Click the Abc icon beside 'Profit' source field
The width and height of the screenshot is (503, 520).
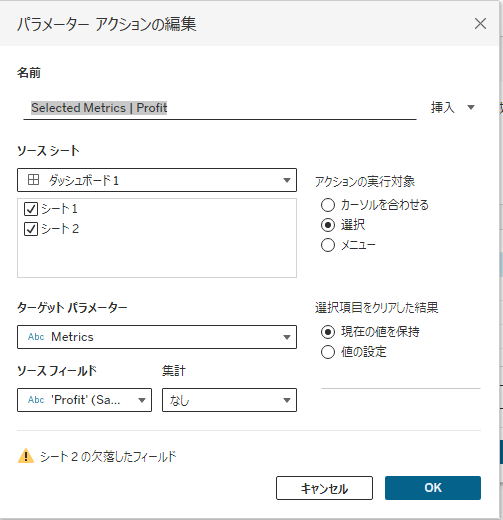(x=36, y=400)
